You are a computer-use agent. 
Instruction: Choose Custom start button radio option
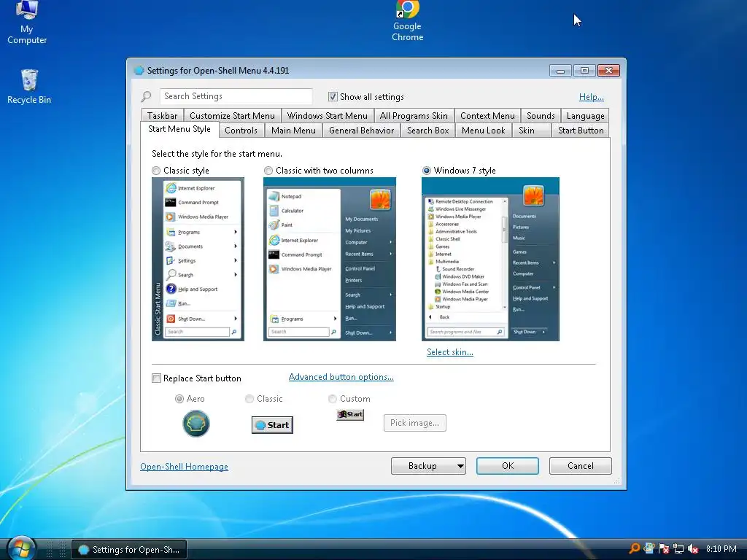coord(333,399)
